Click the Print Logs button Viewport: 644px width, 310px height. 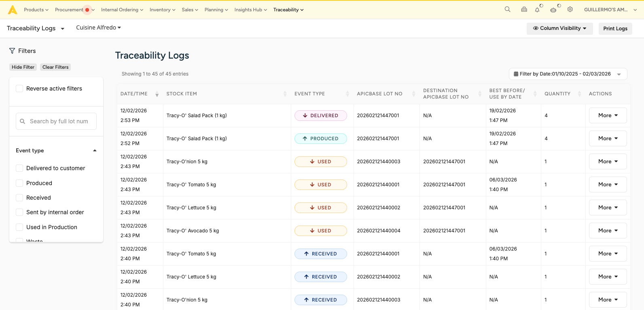coord(615,28)
